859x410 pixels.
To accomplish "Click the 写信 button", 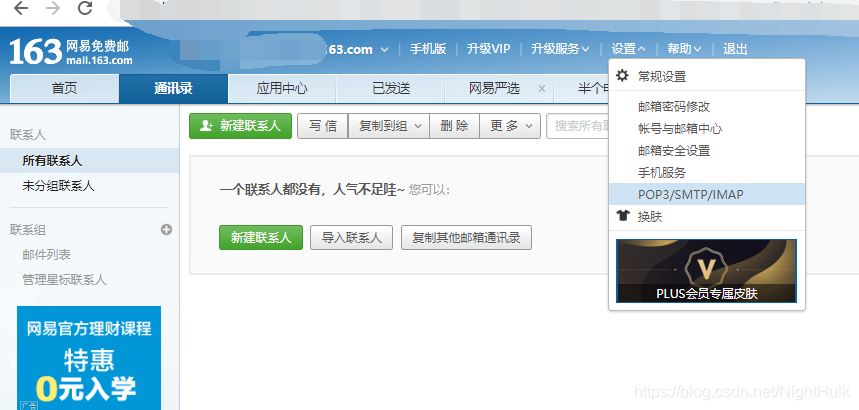I will [323, 126].
